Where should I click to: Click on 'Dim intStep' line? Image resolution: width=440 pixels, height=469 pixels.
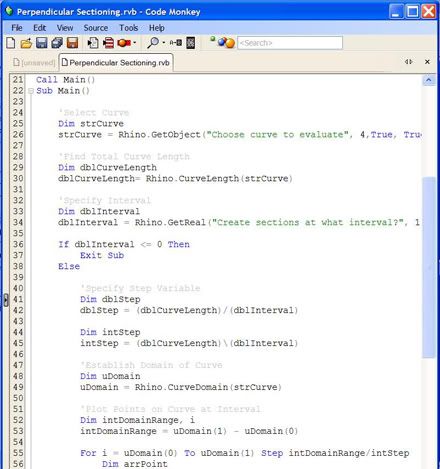[110, 332]
